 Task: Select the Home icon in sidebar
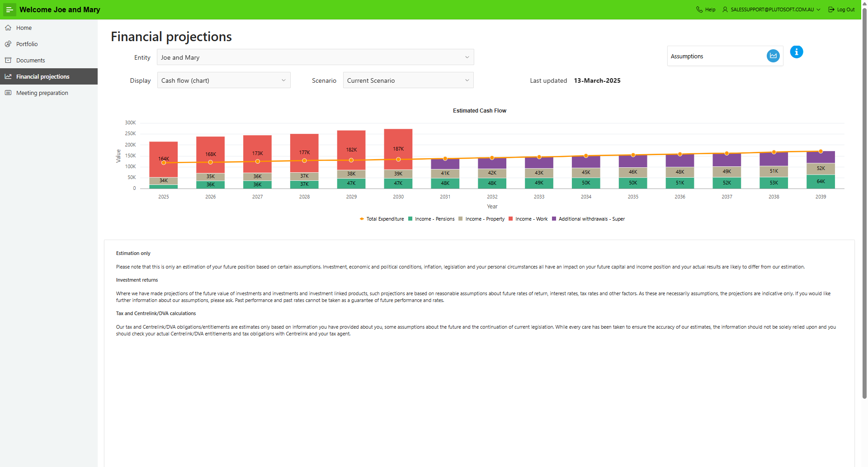[x=8, y=28]
